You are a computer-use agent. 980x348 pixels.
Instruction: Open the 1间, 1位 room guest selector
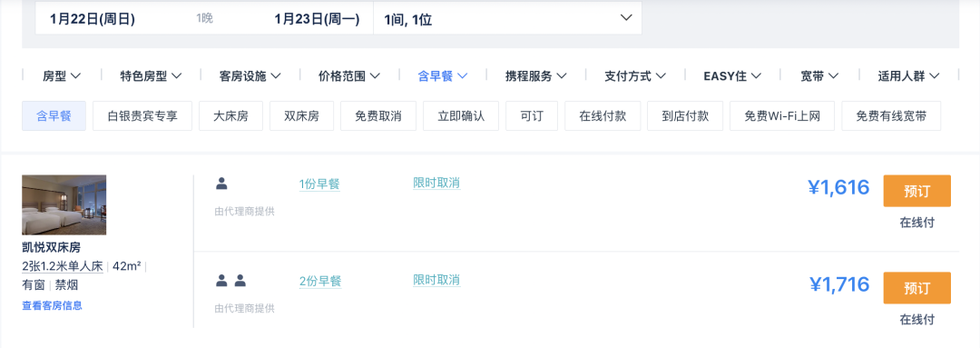coord(507,19)
